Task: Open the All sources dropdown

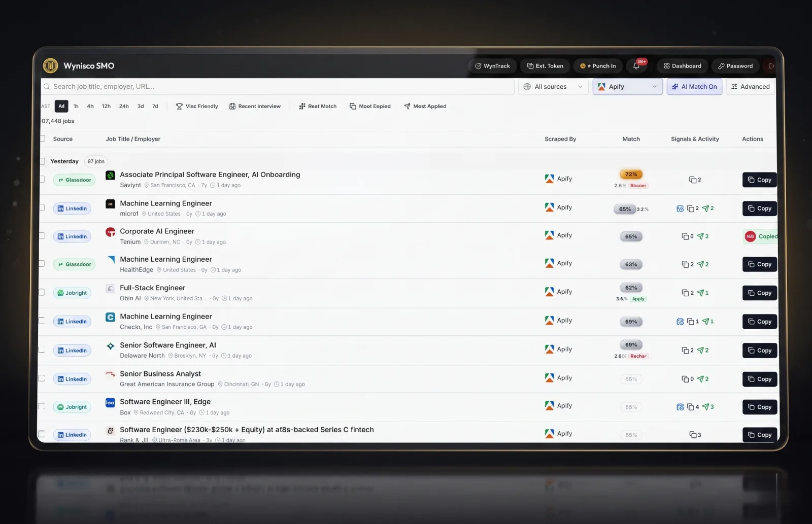Action: pyautogui.click(x=553, y=87)
